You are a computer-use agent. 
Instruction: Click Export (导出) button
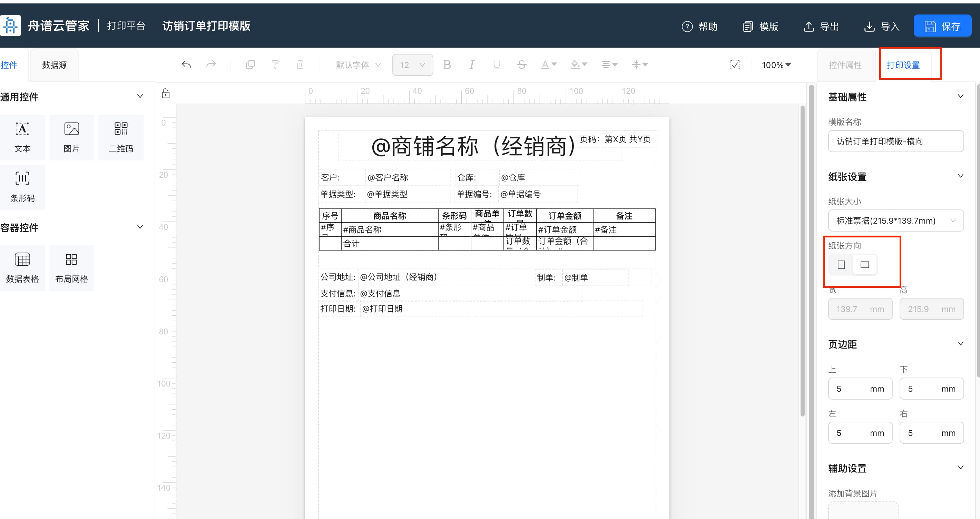click(x=821, y=27)
